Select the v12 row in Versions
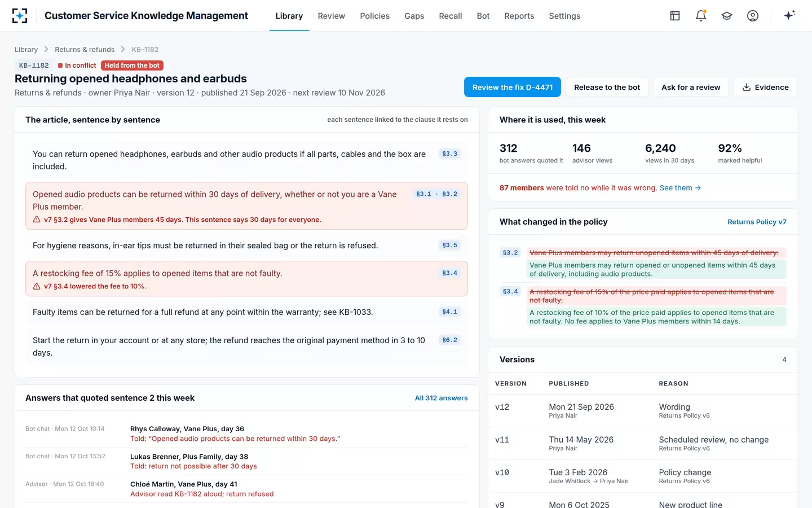 [x=643, y=410]
